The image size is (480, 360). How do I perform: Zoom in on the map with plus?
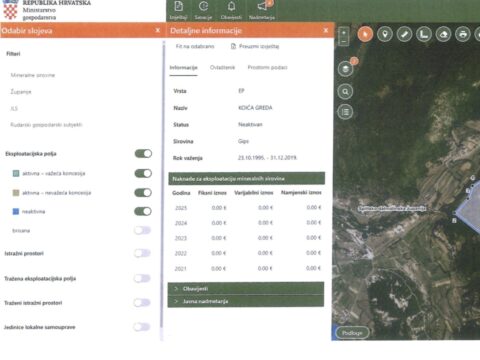(x=344, y=33)
